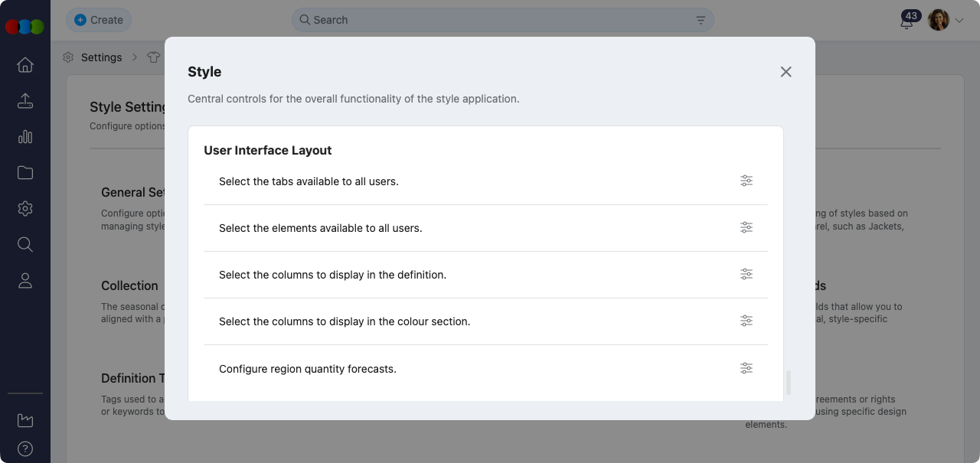Open the Analytics bar-chart icon in sidebar

tap(24, 136)
